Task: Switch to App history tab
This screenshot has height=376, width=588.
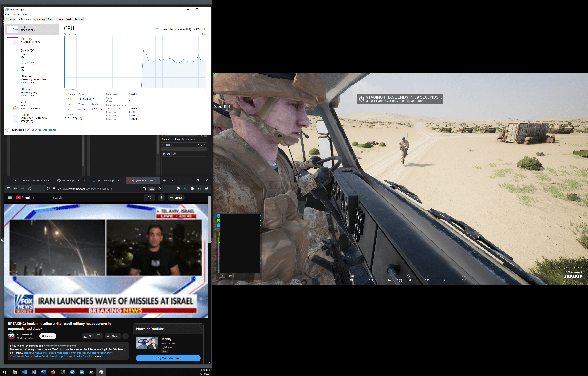Action: (x=39, y=19)
